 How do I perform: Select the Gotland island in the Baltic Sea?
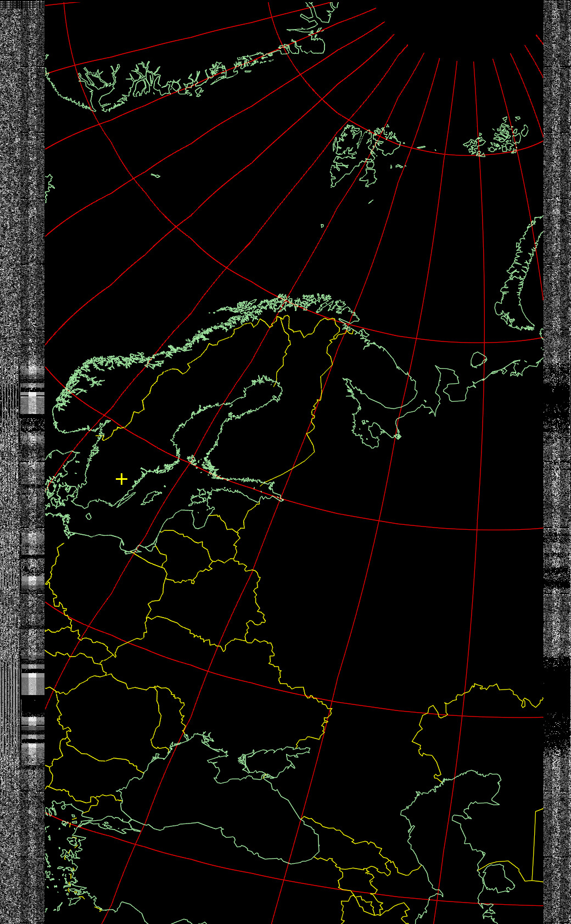tap(151, 497)
